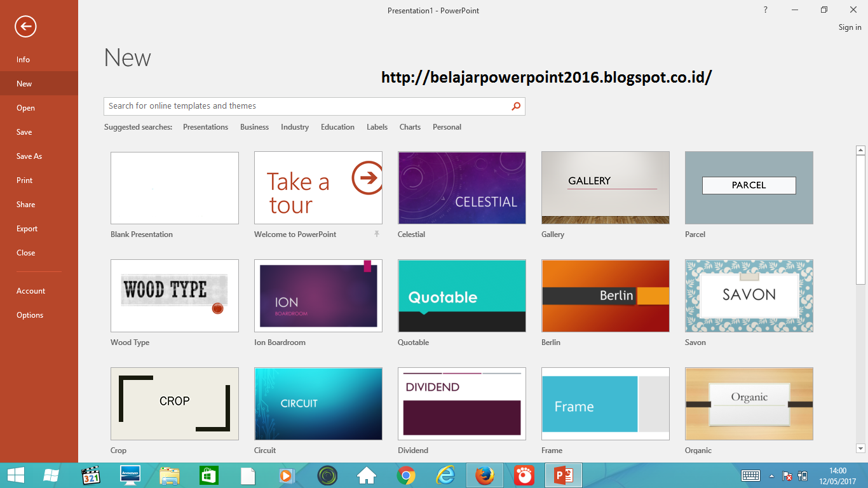Create a Blank Presentation
The image size is (868, 488).
point(174,187)
